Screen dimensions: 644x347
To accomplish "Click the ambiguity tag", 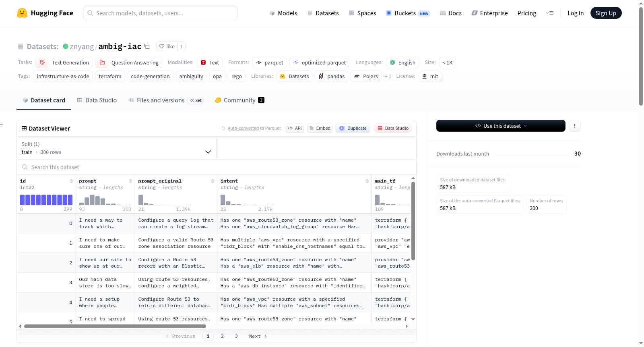I will click(x=191, y=76).
